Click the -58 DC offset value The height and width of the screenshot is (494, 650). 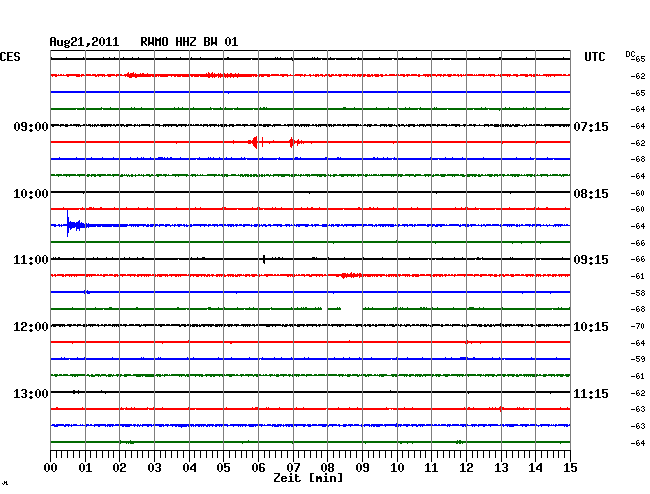638,293
